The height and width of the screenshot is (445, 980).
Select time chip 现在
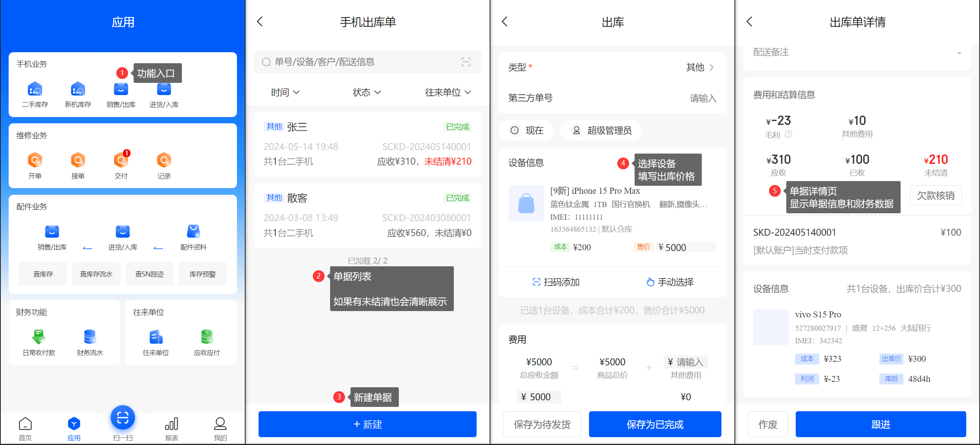point(527,130)
